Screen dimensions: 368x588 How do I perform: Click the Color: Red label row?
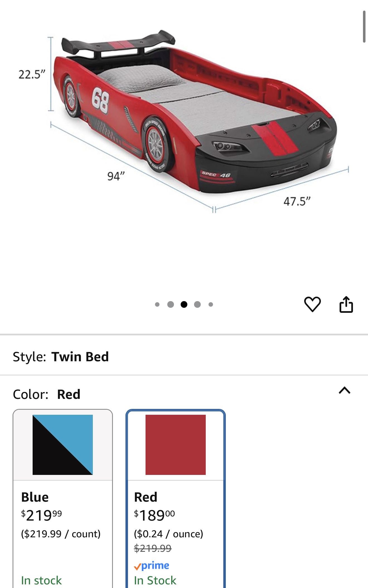click(184, 394)
